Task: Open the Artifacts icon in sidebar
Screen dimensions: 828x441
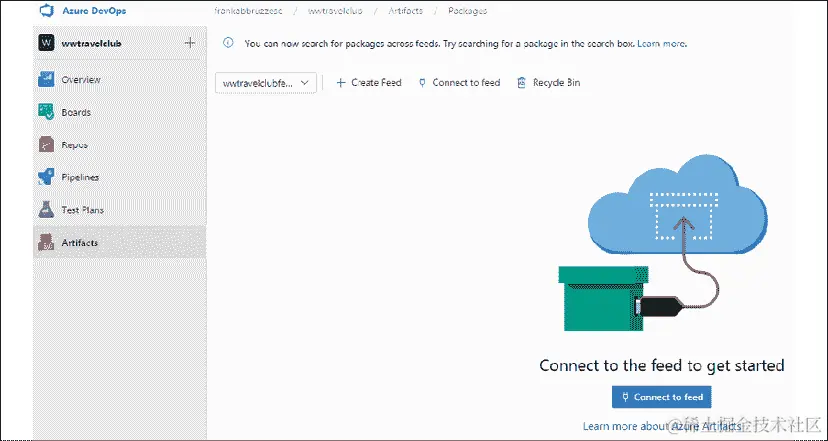Action: point(46,242)
